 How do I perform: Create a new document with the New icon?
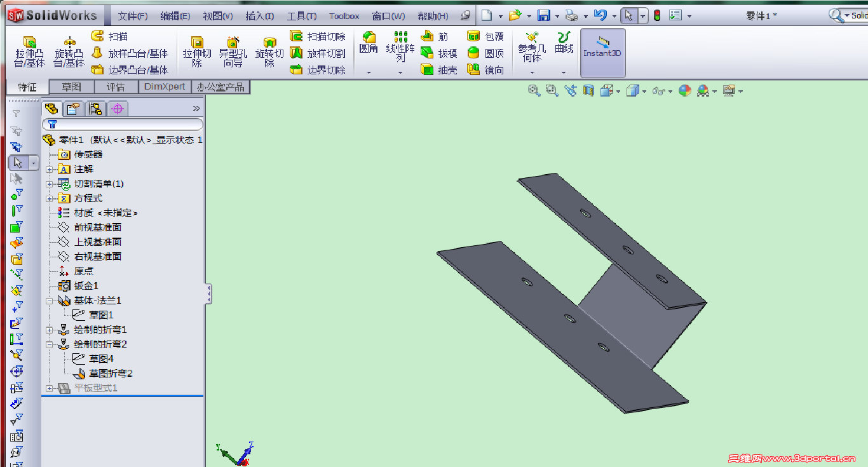click(487, 15)
